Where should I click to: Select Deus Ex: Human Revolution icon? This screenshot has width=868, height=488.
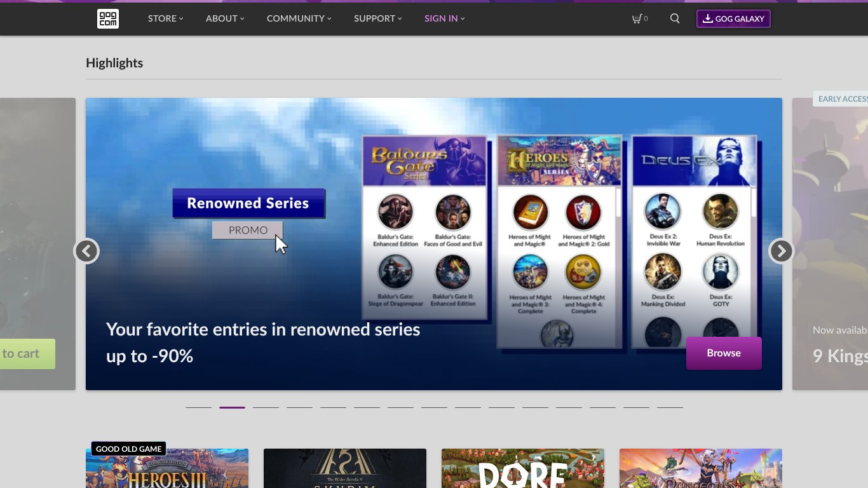(x=721, y=212)
